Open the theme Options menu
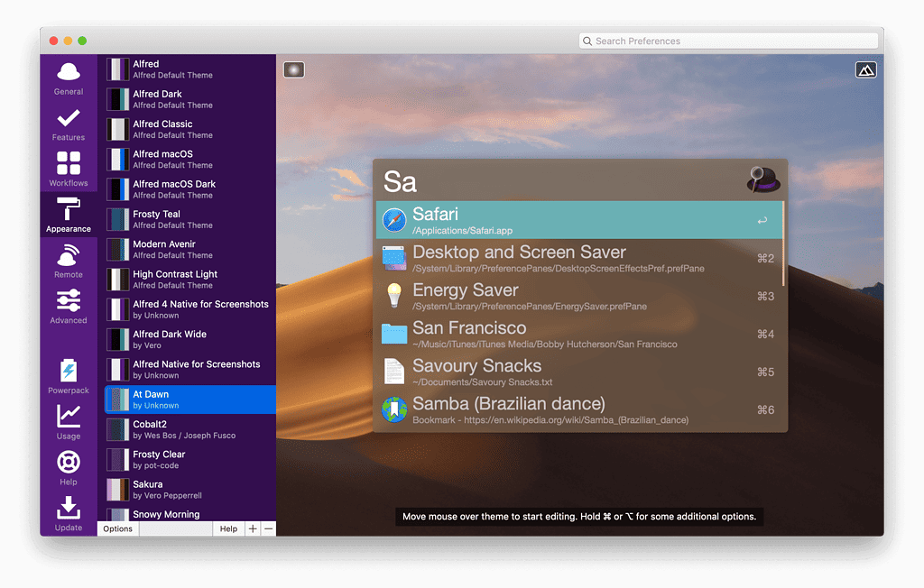Screen dimensions: 924x588 118,528
